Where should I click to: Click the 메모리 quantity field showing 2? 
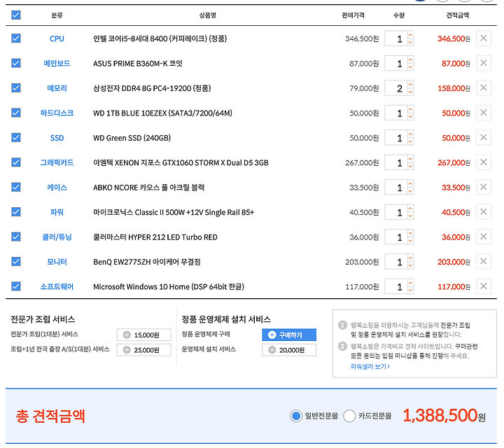point(396,88)
